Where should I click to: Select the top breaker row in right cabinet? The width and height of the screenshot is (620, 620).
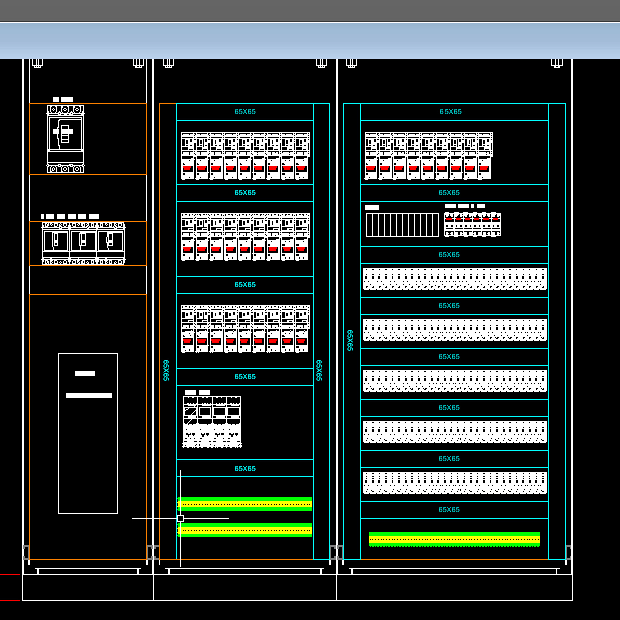(x=428, y=156)
